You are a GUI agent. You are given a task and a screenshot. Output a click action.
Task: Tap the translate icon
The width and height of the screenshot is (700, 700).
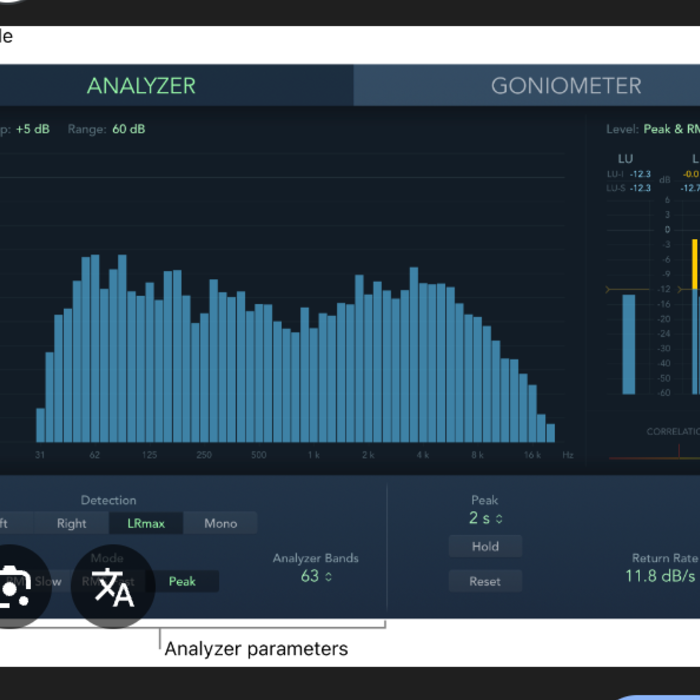point(113,587)
